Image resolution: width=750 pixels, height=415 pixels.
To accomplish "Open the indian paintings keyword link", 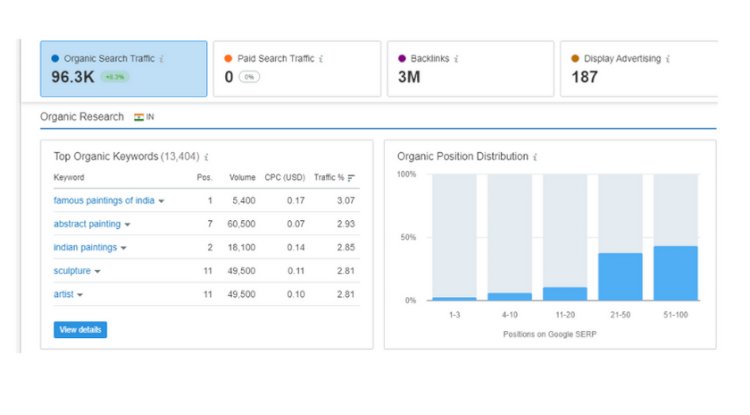I will coord(85,247).
